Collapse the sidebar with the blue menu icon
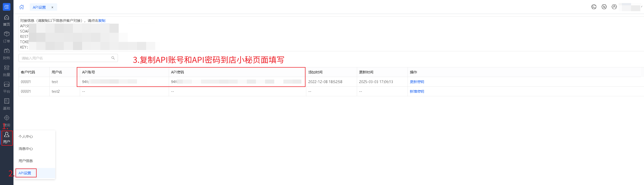 (7, 7)
